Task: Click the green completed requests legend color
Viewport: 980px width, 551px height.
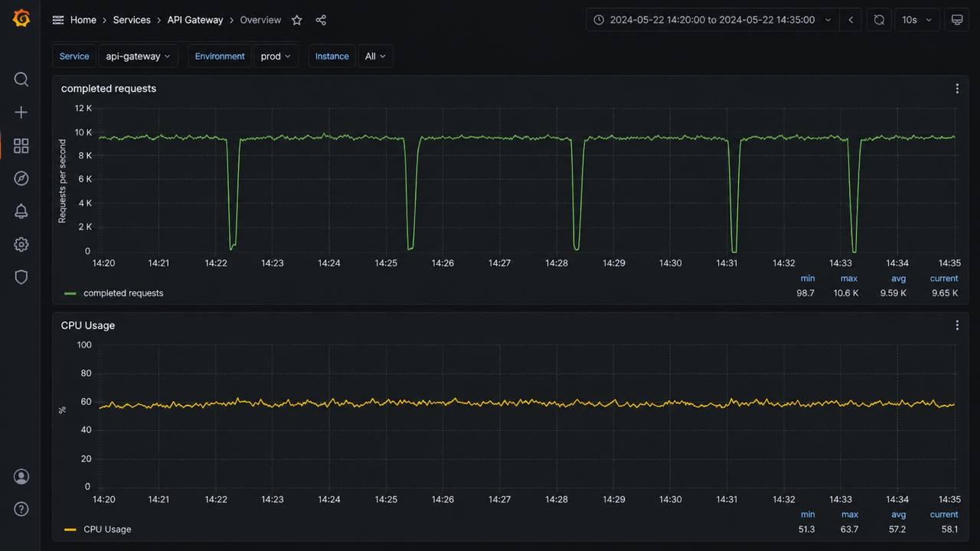Action: (x=70, y=293)
